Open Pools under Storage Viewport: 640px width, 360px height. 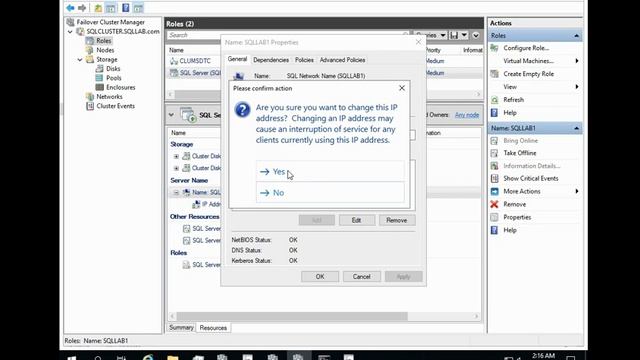tap(113, 78)
